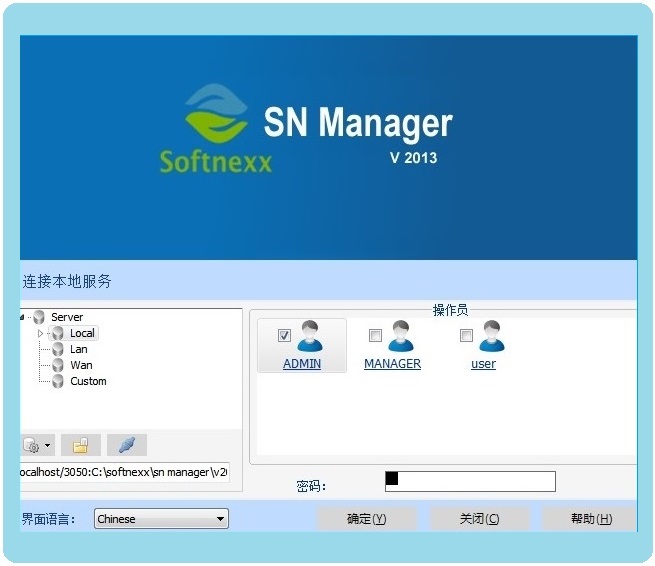
Task: Click the 确定(Y) confirm button
Action: (367, 519)
